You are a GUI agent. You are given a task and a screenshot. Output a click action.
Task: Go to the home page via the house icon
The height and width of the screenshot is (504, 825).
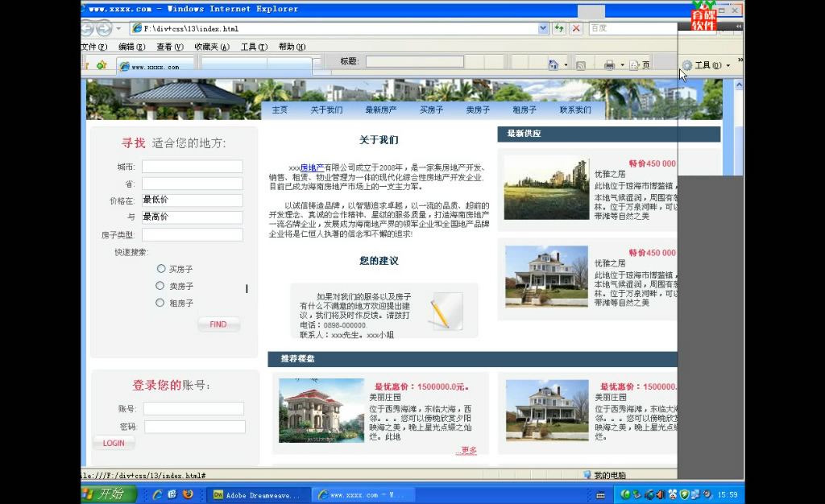click(x=553, y=65)
